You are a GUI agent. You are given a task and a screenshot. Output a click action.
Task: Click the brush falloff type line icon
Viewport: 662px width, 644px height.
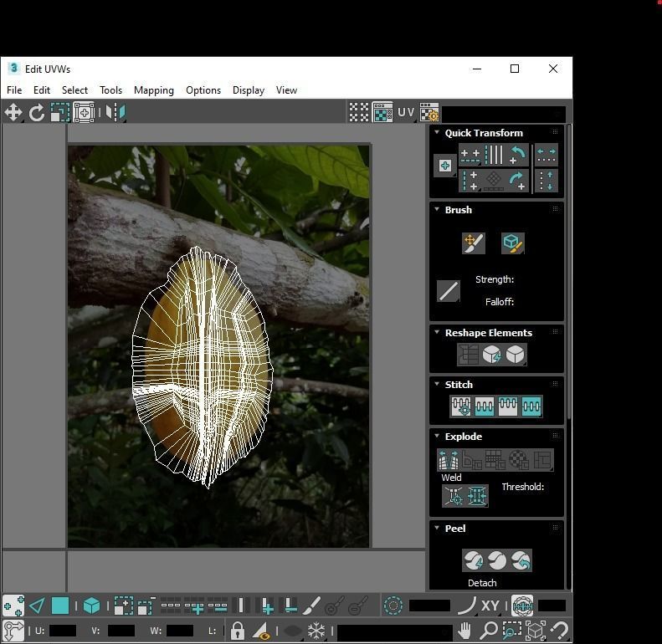click(449, 291)
